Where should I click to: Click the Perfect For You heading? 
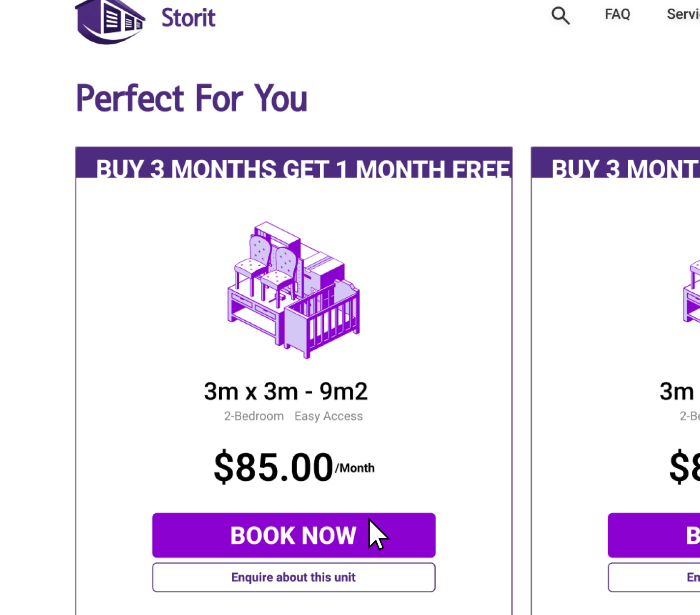pos(191,98)
